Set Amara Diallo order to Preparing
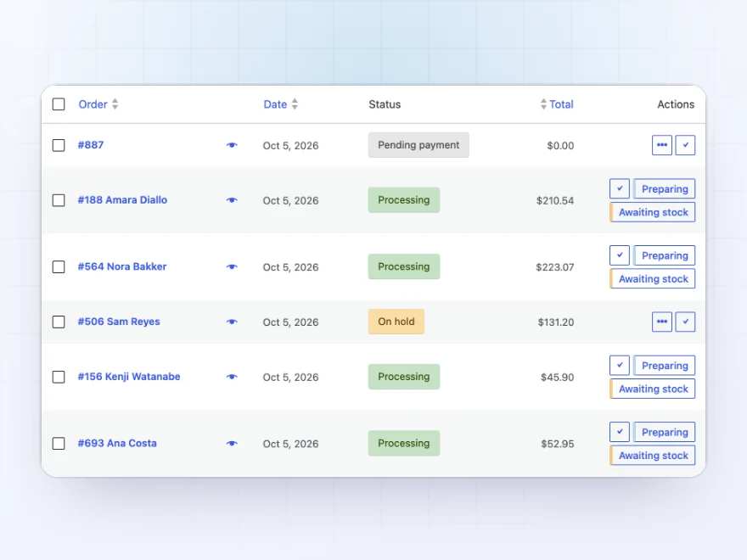Image resolution: width=747 pixels, height=560 pixels. coord(664,188)
